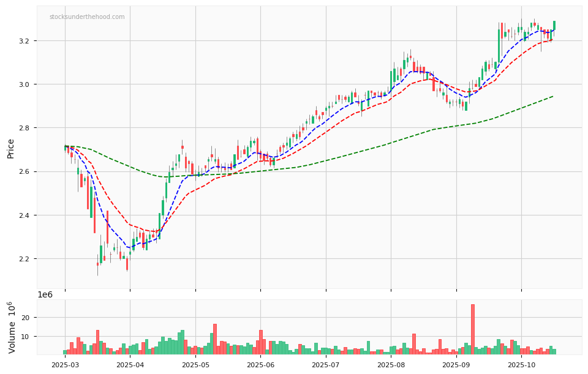Select the 2025-04 date label

(x=130, y=365)
